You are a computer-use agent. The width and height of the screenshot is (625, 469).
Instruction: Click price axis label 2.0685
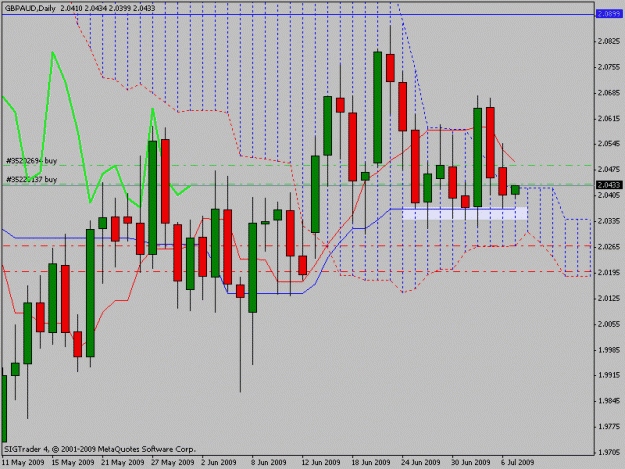[609, 93]
